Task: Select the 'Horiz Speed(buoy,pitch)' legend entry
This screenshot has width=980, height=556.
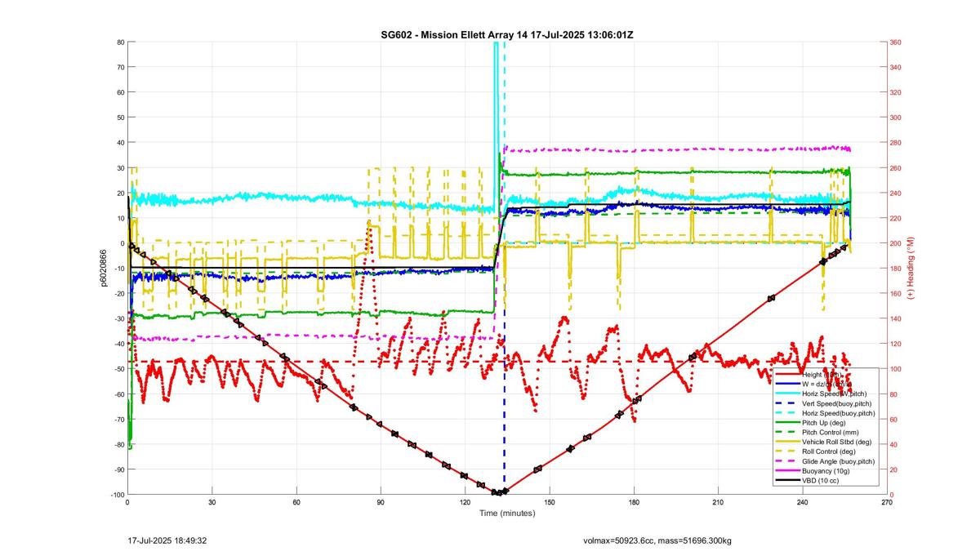Action: click(x=826, y=413)
